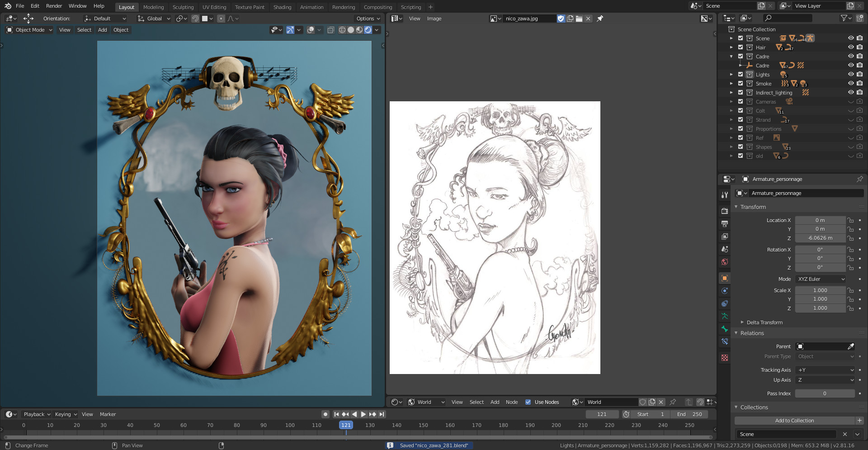Click the Add to Collection button
868x450 pixels.
tap(794, 421)
